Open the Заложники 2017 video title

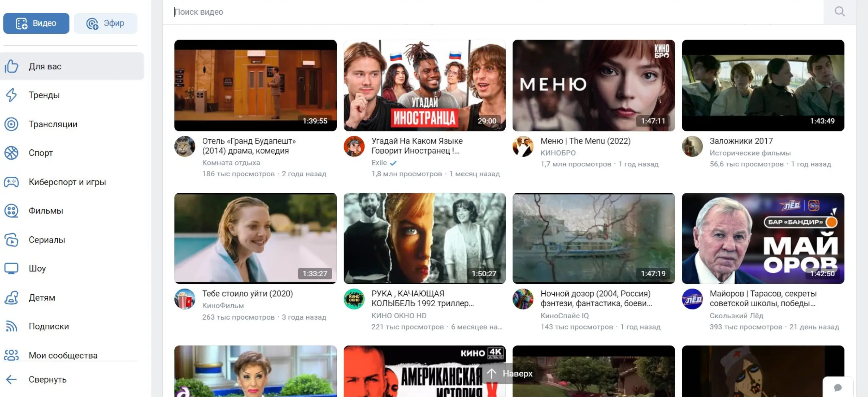(x=741, y=141)
